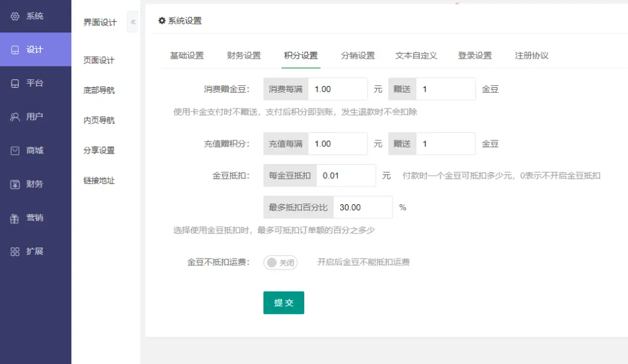
Task: Click the 系统设置 page title text
Action: [x=185, y=21]
